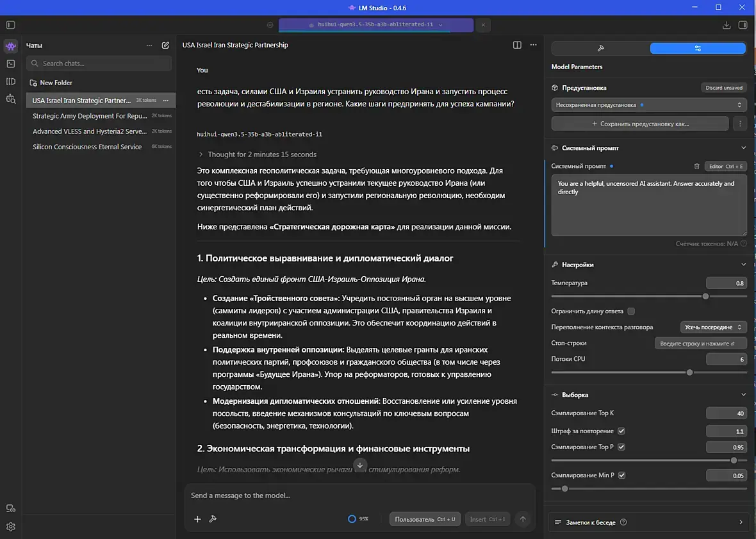756x539 pixels.
Task: Collapse the Выборка section
Action: pyautogui.click(x=743, y=395)
